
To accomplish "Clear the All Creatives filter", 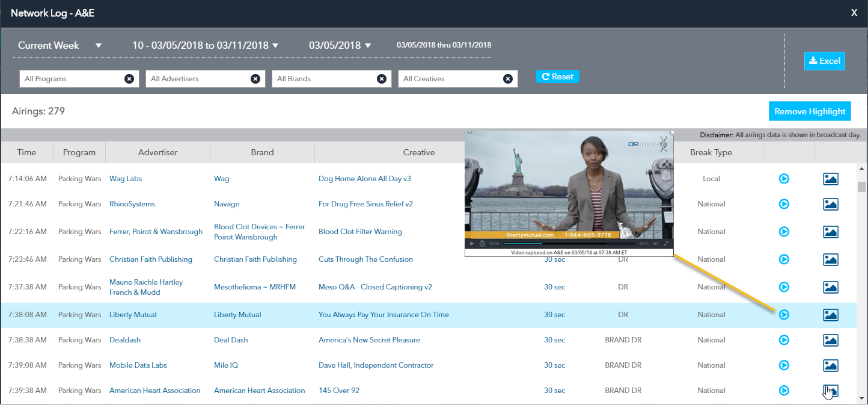I will point(507,79).
